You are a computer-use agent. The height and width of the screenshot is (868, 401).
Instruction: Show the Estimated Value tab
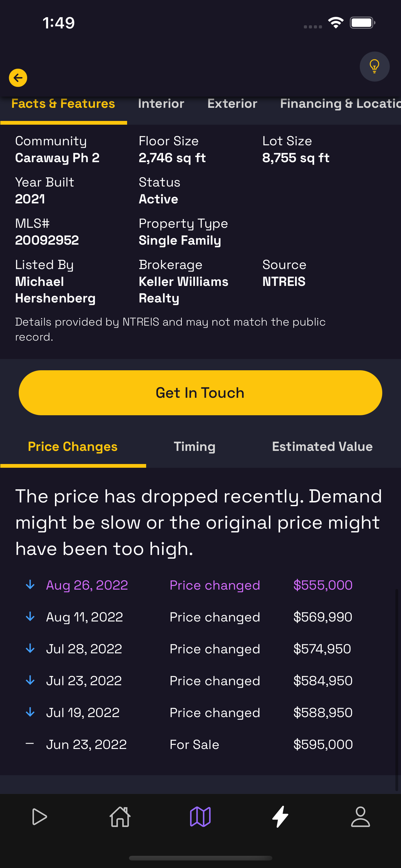(322, 446)
